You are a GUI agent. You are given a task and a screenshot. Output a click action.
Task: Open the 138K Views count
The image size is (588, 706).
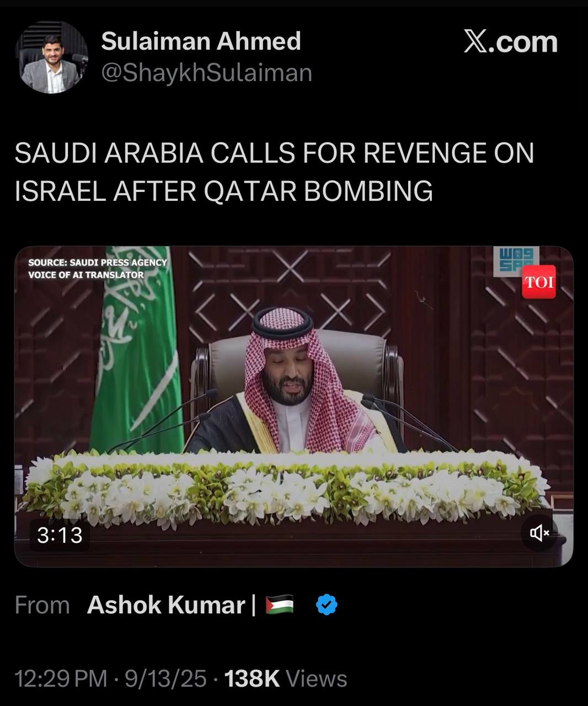coord(286,678)
